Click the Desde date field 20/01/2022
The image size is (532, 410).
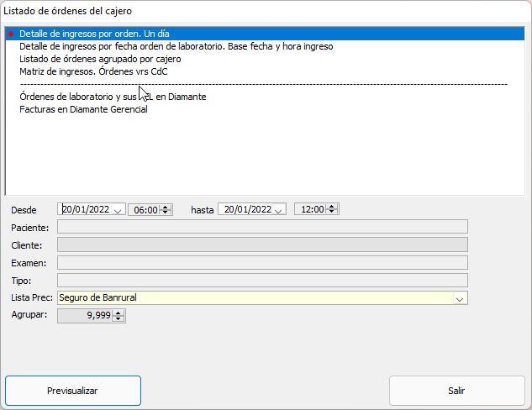[x=86, y=210]
